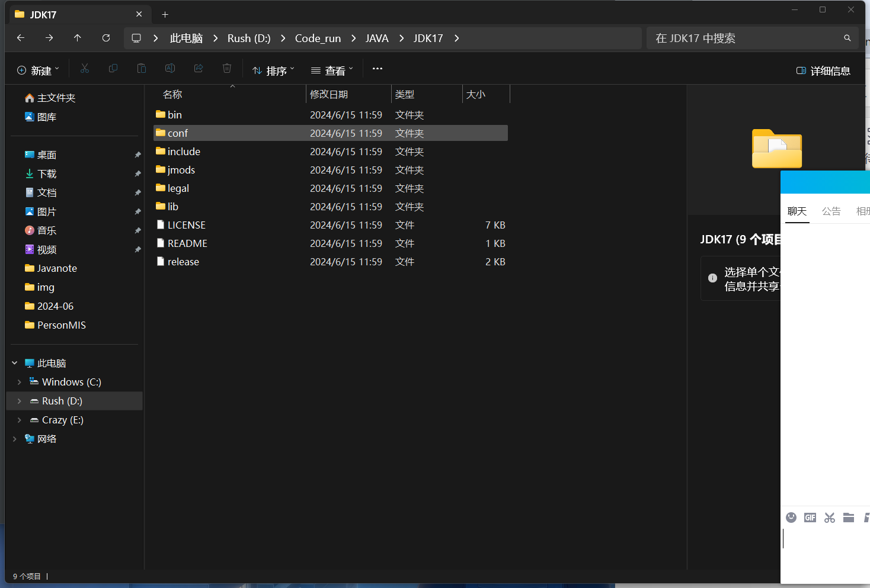Go up to the parent folder
870x588 pixels.
[78, 38]
